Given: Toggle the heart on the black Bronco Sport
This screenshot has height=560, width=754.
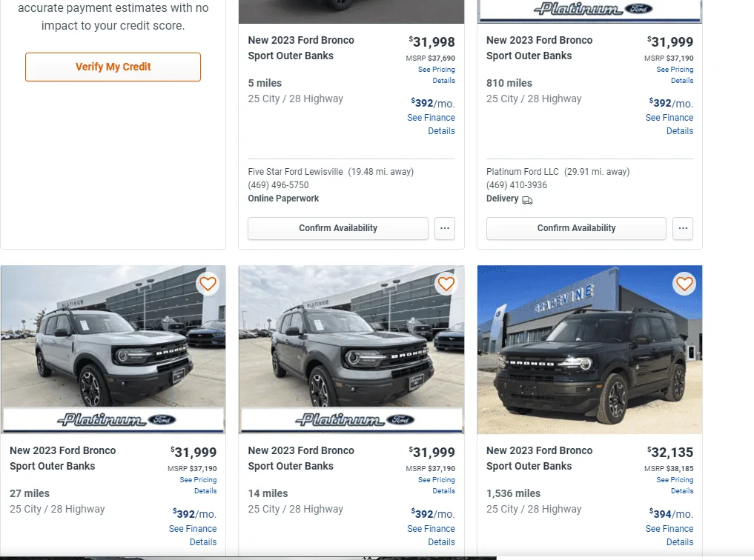Looking at the screenshot, I should pos(684,284).
